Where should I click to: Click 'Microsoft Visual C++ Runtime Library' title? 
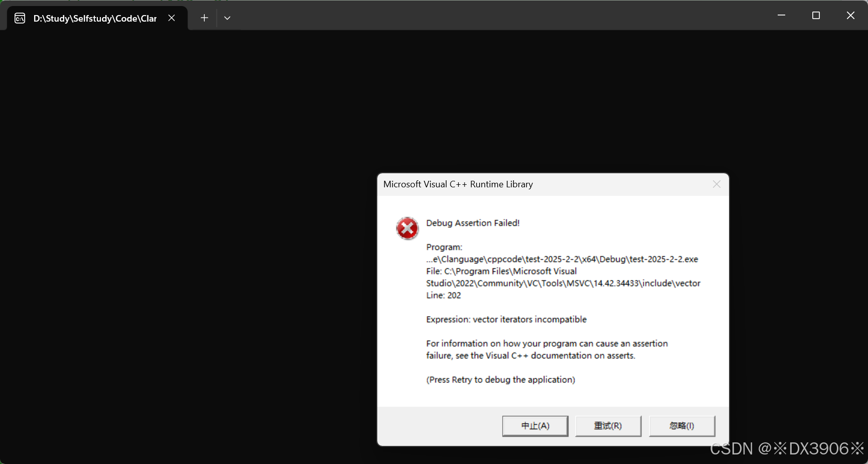click(458, 184)
